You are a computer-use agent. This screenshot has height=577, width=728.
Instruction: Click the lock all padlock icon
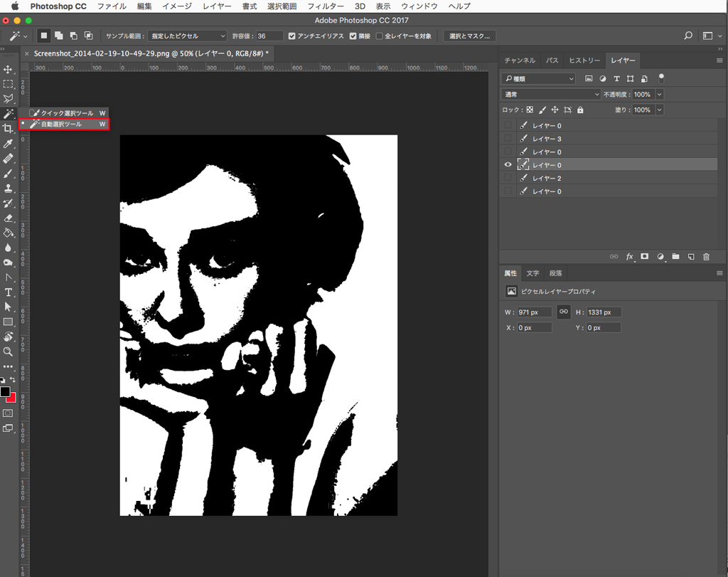pyautogui.click(x=580, y=110)
